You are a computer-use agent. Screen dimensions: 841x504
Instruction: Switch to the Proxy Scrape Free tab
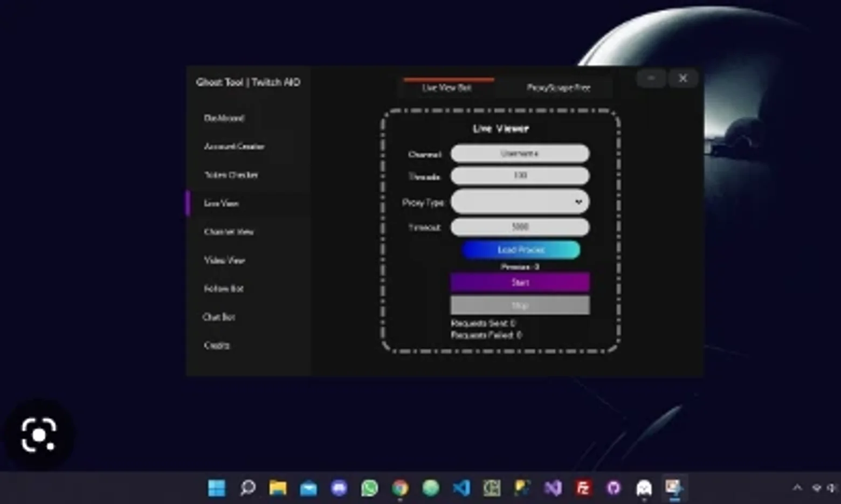click(x=559, y=87)
